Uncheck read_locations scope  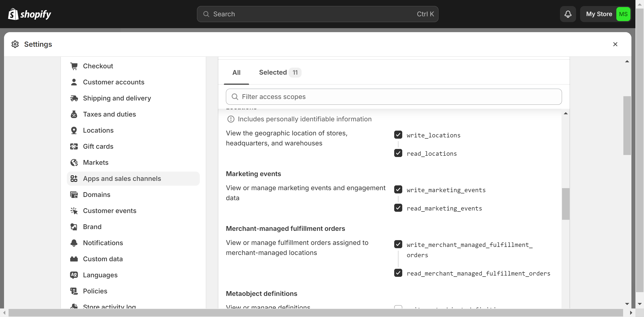(x=398, y=153)
